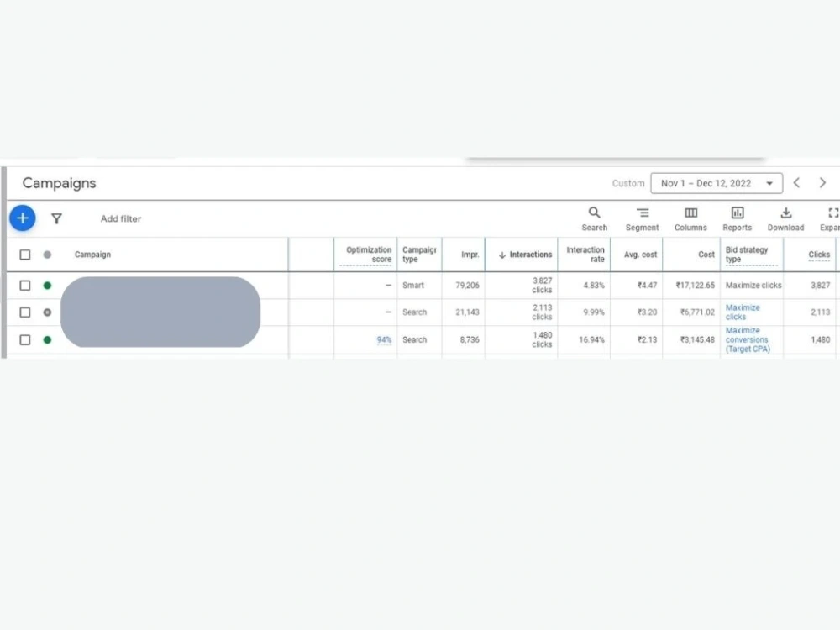Open the Segment tool
840x630 pixels.
(x=643, y=213)
